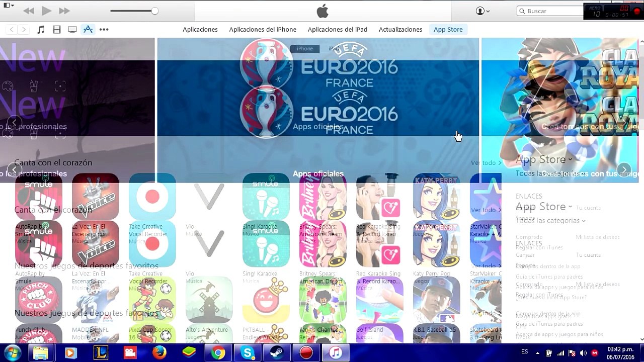Switch to the Movies library icon
Viewport: 644px width, 362px height.
tap(57, 30)
